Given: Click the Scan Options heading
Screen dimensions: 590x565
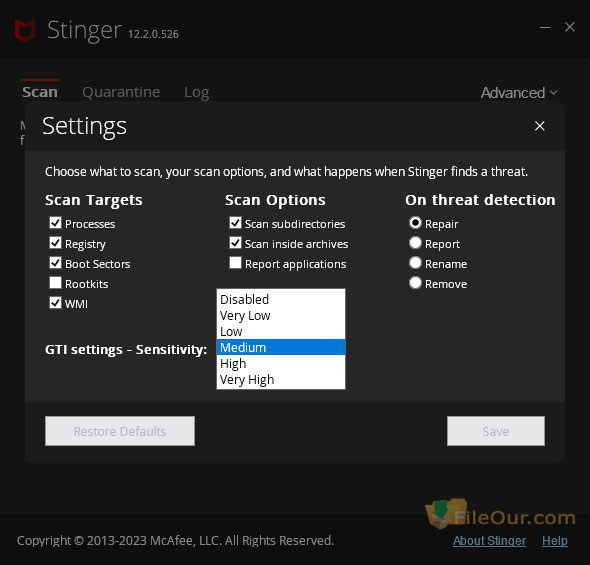Looking at the screenshot, I should 275,200.
